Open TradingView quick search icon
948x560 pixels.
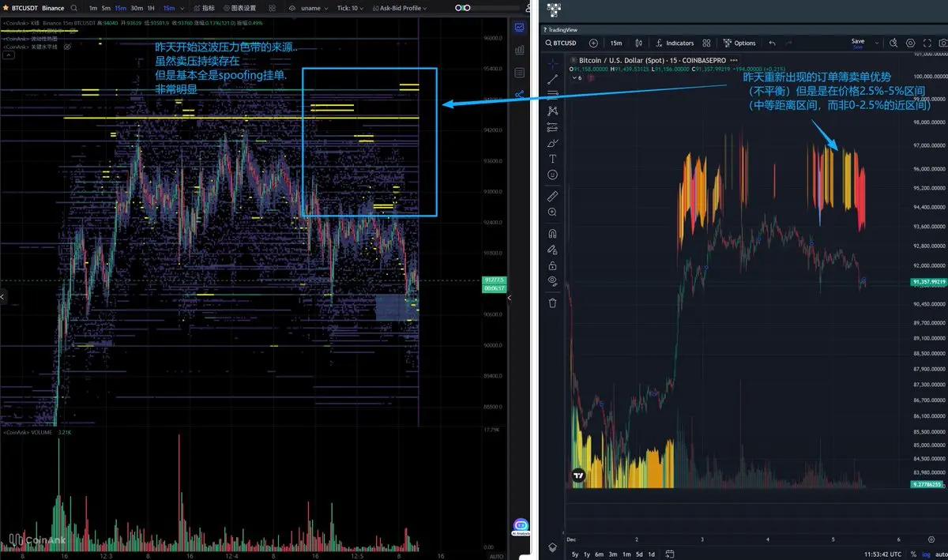click(893, 43)
